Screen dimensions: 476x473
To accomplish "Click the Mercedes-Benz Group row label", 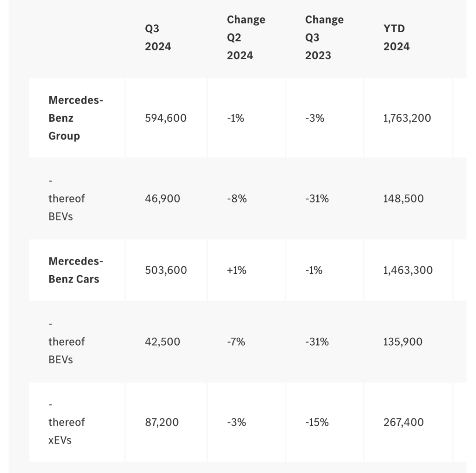I will 76,118.
